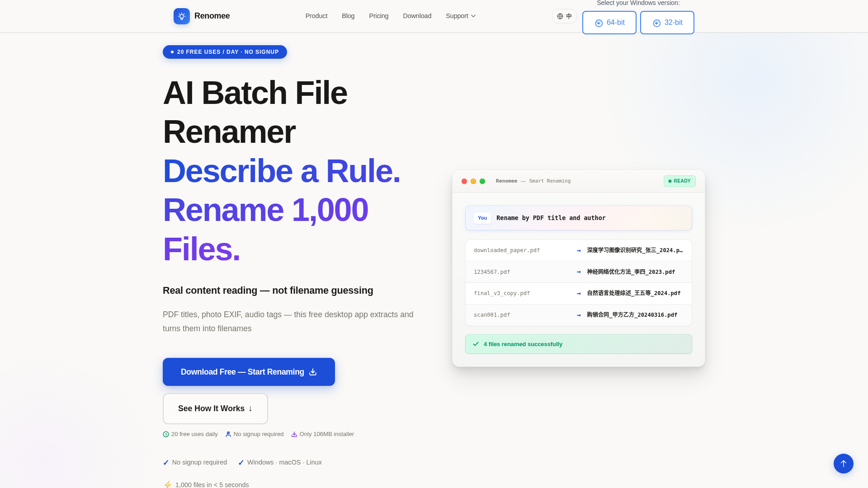Click the checkmark icon in the success banner
The image size is (868, 488).
476,344
